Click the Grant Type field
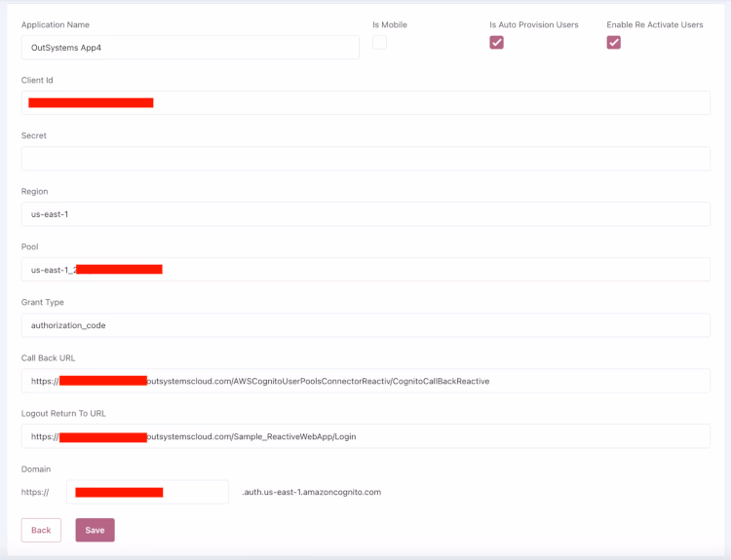731x560 pixels. click(365, 325)
